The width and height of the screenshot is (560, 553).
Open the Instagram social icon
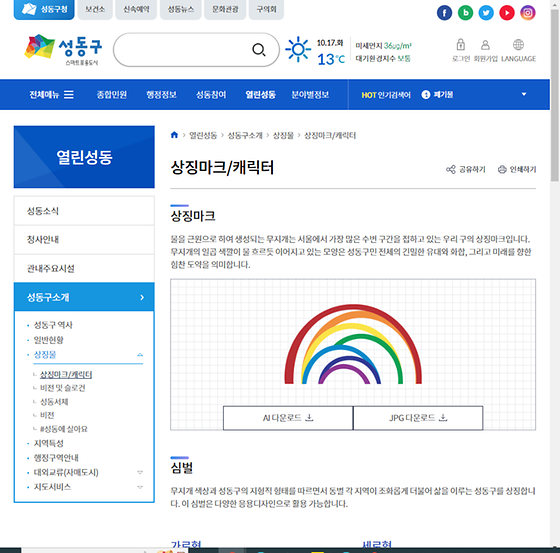click(528, 13)
